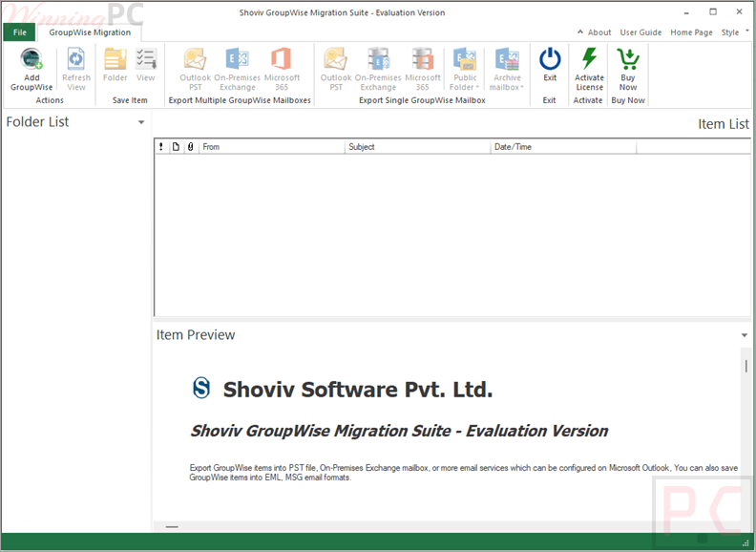
Task: Select Outlook PST under Export Single Mailbox
Action: pyautogui.click(x=336, y=69)
